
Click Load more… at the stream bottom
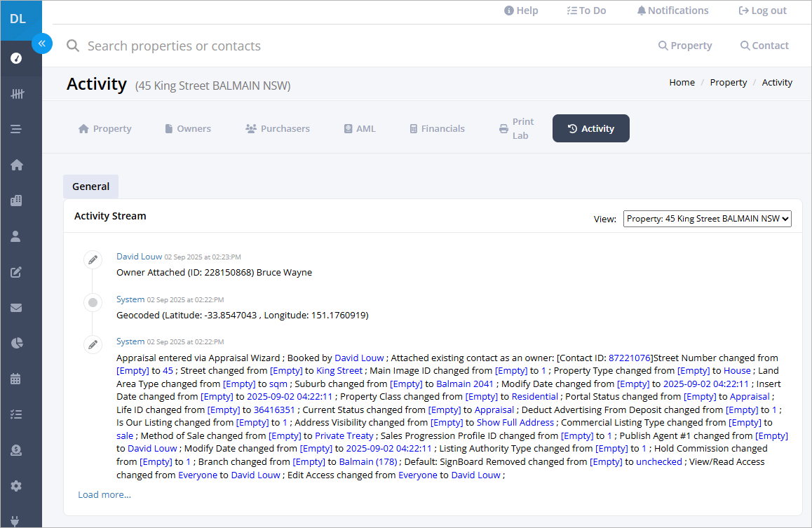click(104, 494)
